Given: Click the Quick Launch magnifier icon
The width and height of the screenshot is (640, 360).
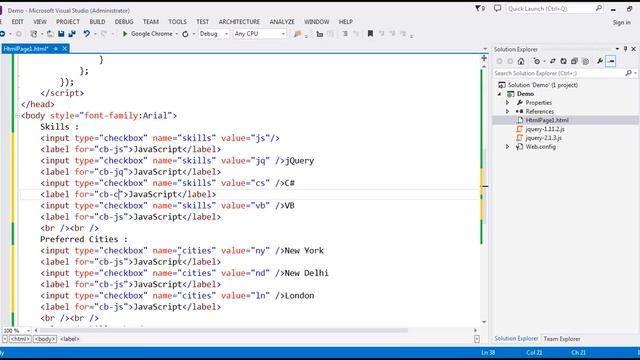Looking at the screenshot, I should (x=598, y=8).
